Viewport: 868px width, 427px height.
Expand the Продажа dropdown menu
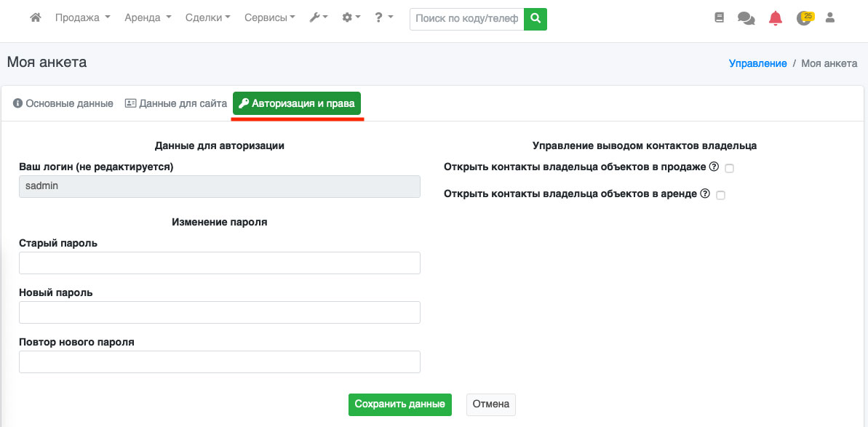coord(82,18)
